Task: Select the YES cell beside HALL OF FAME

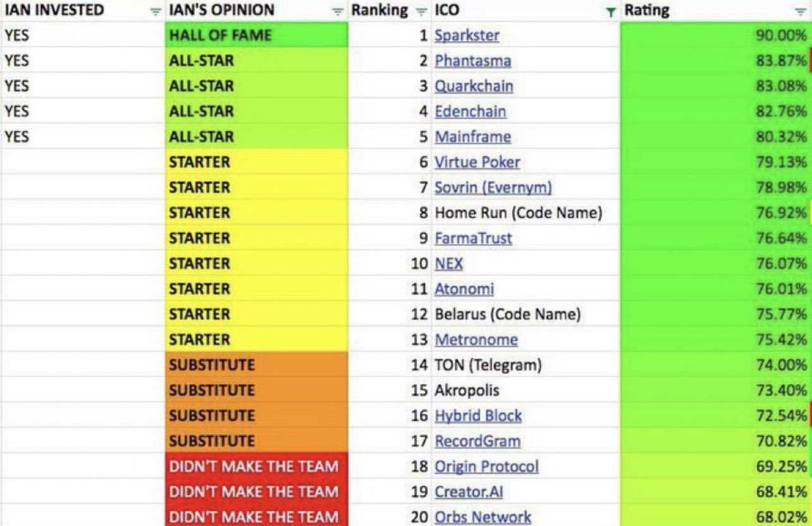Action: coord(82,35)
